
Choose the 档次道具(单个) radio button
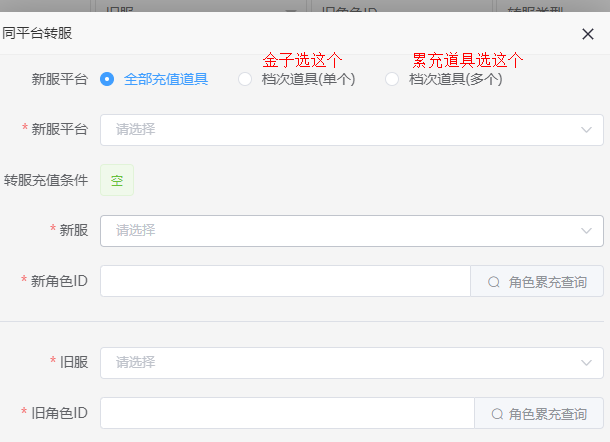coord(245,79)
